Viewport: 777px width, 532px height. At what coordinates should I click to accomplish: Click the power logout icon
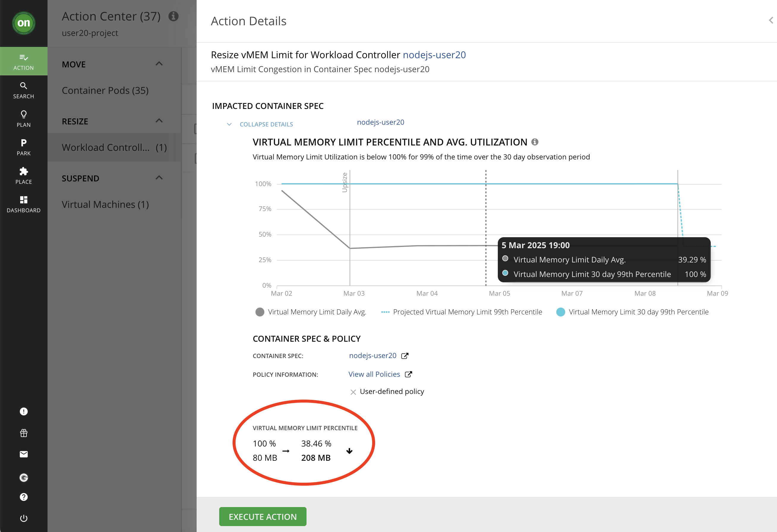[23, 518]
